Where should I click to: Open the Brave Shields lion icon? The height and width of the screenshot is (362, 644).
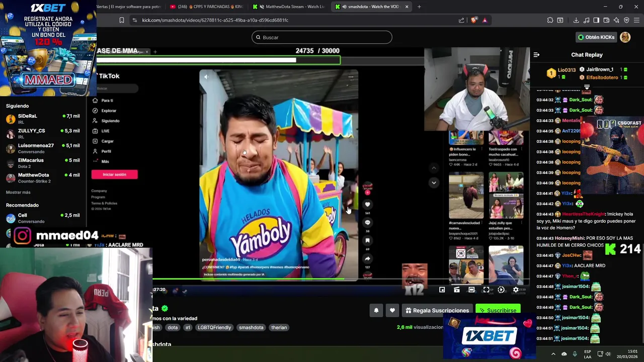coord(474,20)
